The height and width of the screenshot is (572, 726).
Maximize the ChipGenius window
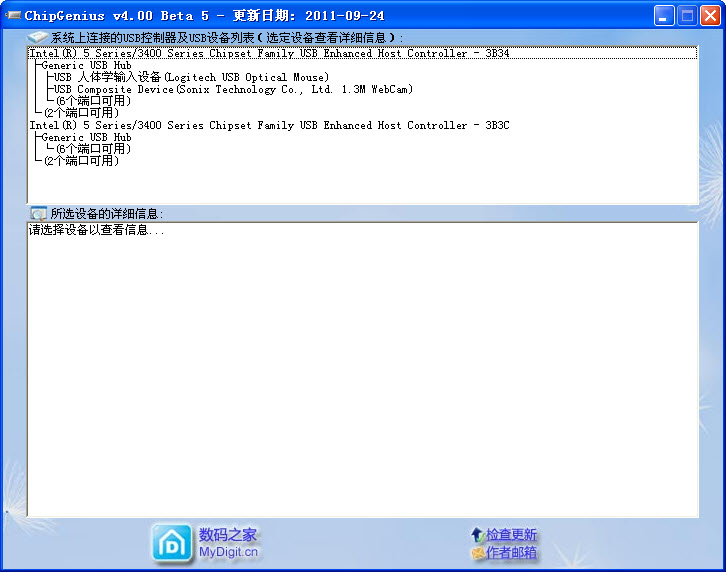[687, 15]
